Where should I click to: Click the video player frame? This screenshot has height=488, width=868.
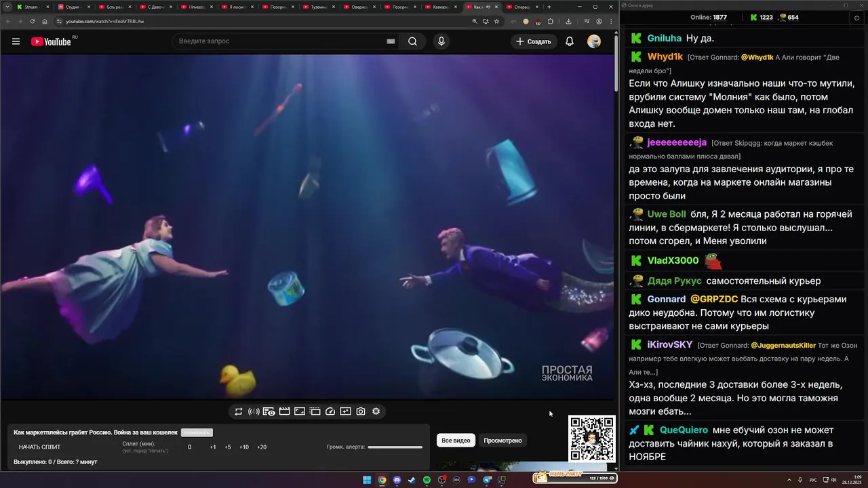(x=307, y=227)
